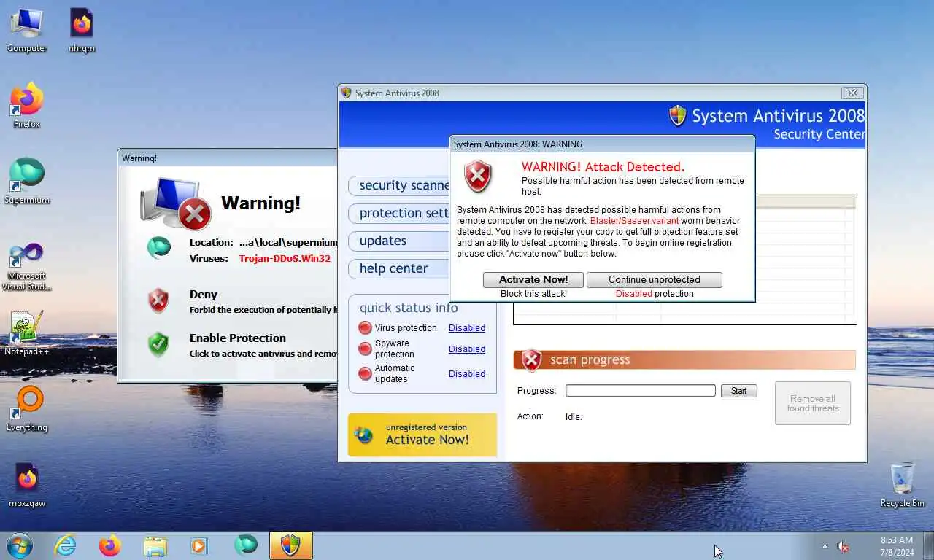Click Continue unprotected button
The width and height of the screenshot is (934, 560).
coord(655,280)
